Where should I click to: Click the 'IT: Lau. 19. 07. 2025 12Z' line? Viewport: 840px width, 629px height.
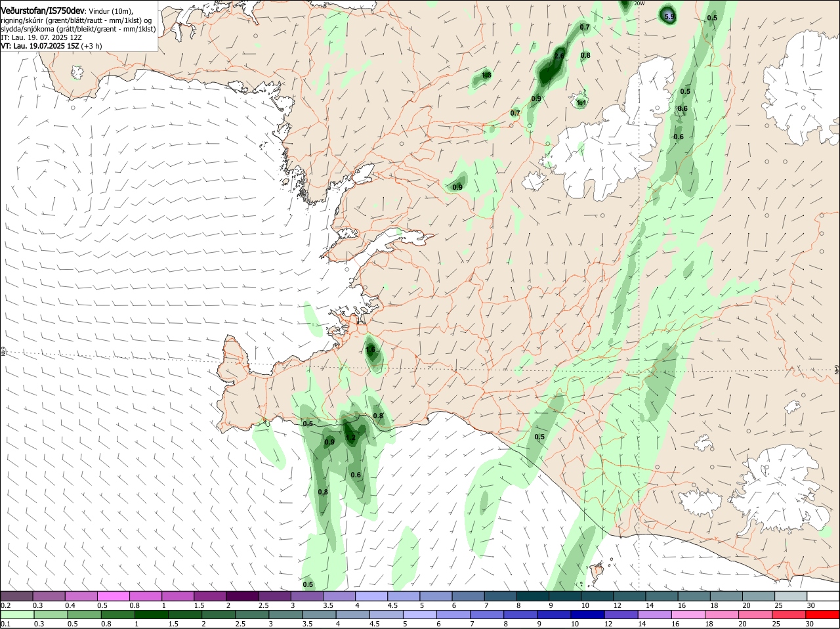pyautogui.click(x=41, y=37)
